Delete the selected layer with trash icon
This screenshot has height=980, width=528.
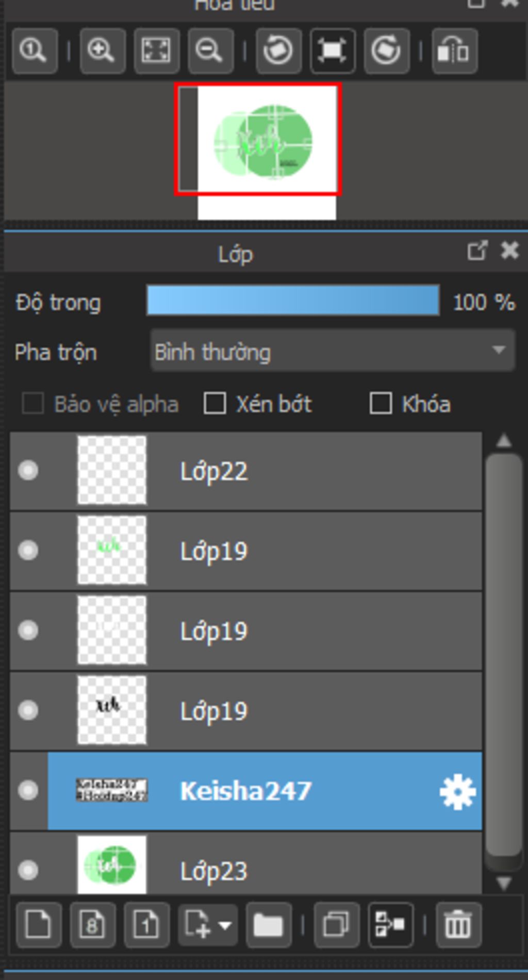458,925
